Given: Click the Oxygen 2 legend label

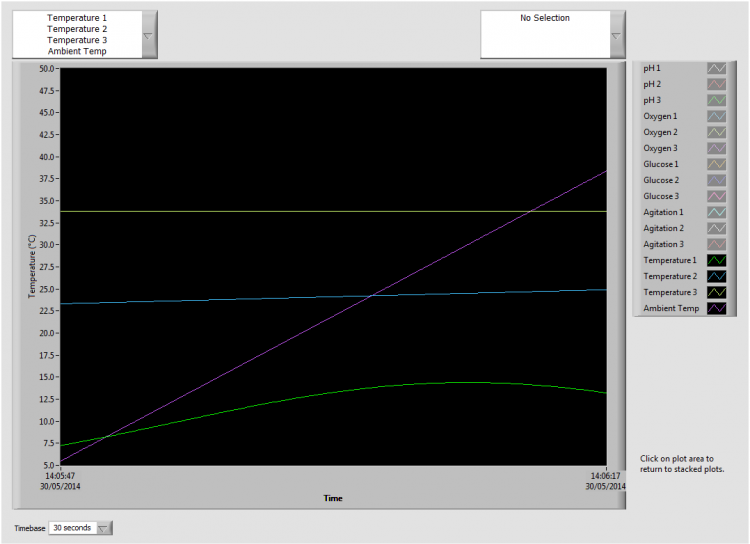Looking at the screenshot, I should [661, 133].
